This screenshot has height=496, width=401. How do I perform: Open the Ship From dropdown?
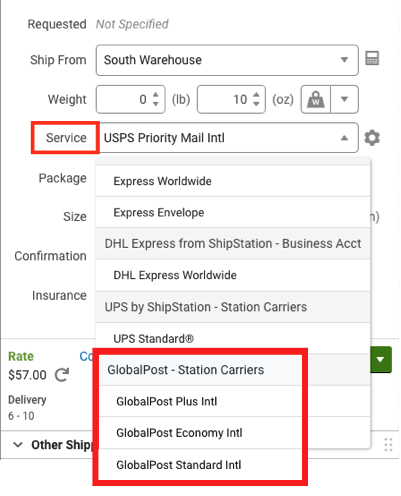pos(227,60)
